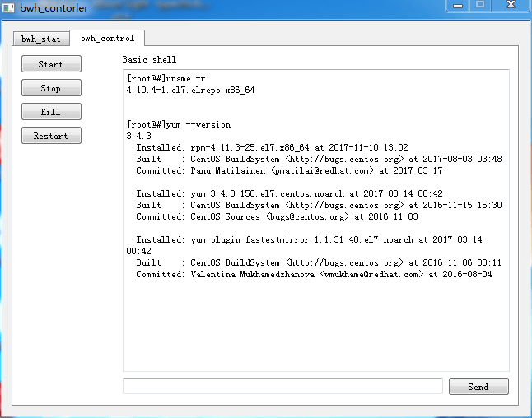Click the '[root@#]uname -r' line
The image size is (532, 418).
click(x=166, y=79)
